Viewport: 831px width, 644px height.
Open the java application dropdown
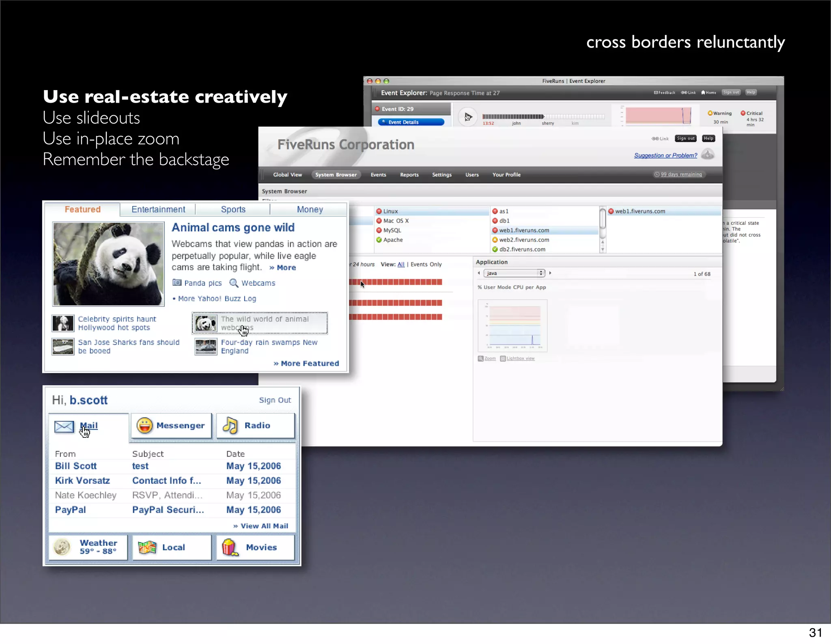[x=514, y=273]
